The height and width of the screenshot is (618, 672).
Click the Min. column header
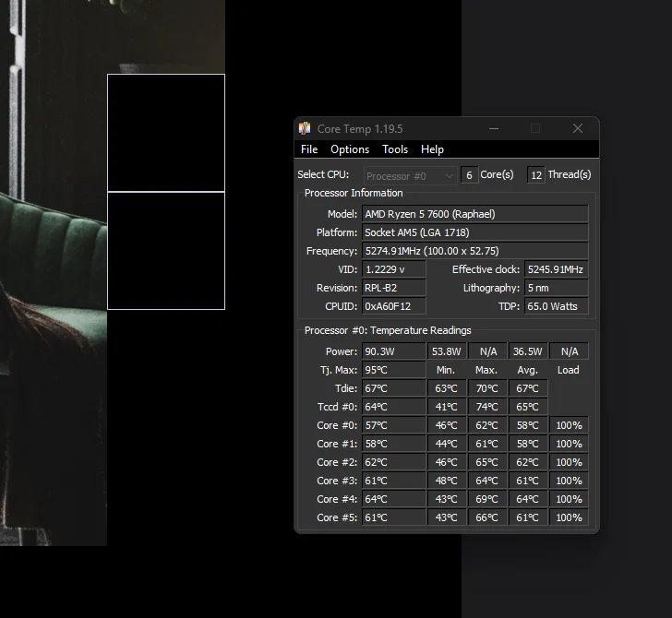click(446, 370)
